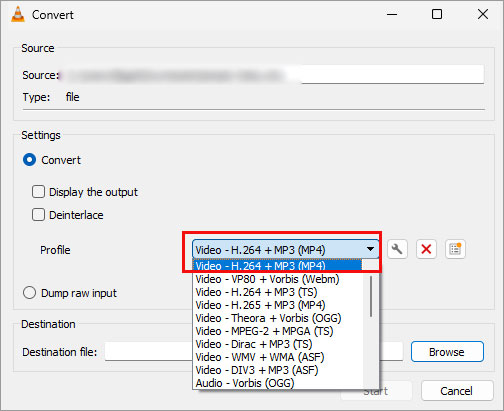Choose Video - DIV3 + MP3 (ASF) profile
Image resolution: width=504 pixels, height=411 pixels.
coord(278,370)
